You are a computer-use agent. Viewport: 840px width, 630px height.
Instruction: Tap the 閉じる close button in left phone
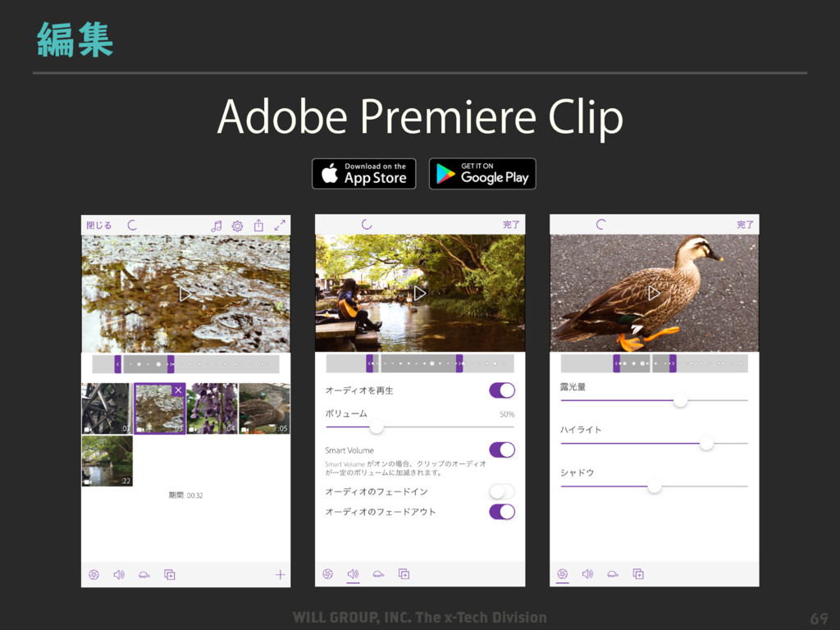(x=99, y=226)
